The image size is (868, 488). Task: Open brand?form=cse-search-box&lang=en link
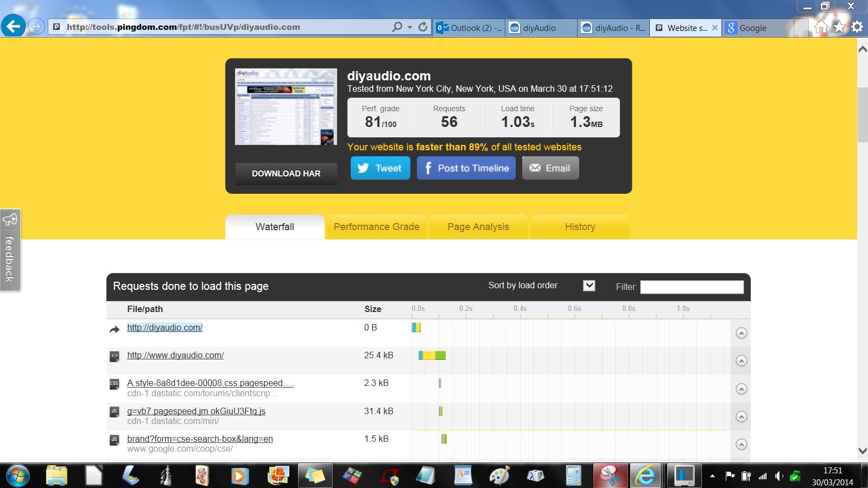point(200,439)
